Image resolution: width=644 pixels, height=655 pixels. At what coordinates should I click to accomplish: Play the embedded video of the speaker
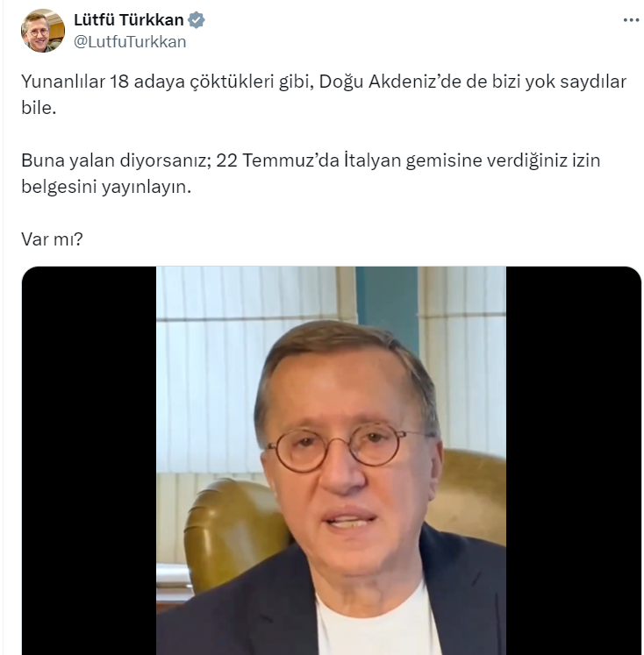[x=331, y=460]
